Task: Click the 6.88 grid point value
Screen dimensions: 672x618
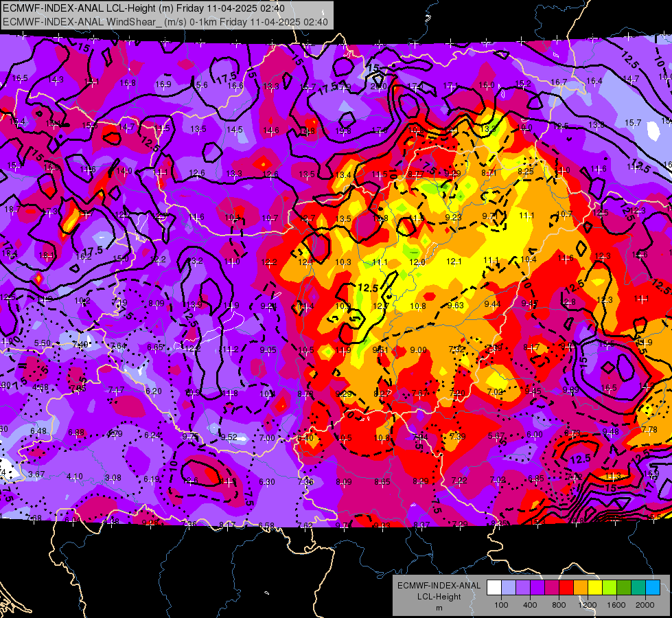Action: 76,433
